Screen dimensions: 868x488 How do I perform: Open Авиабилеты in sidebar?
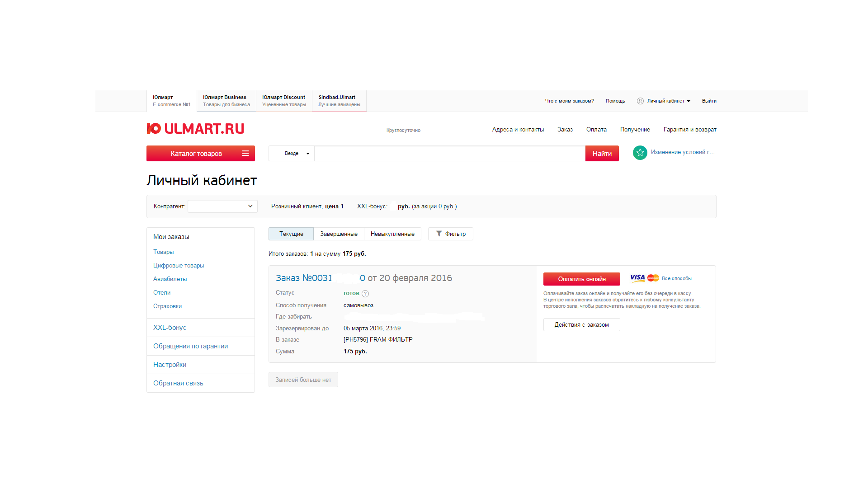(170, 279)
